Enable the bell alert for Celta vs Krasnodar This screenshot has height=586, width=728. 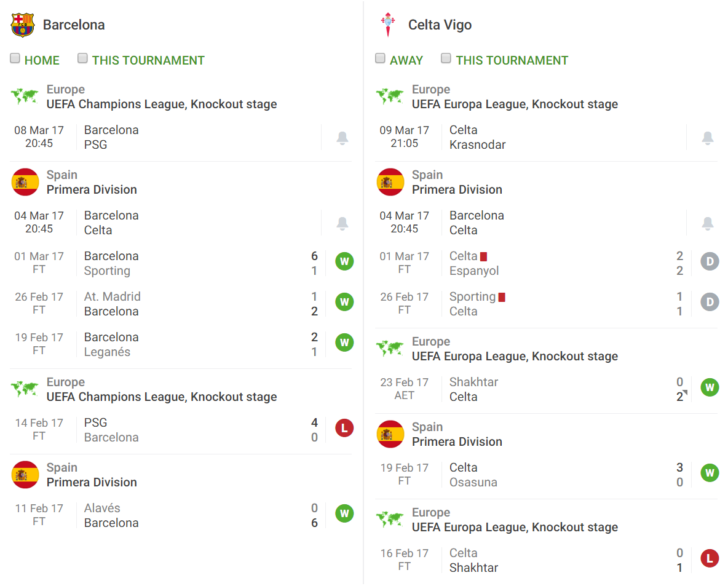(708, 138)
